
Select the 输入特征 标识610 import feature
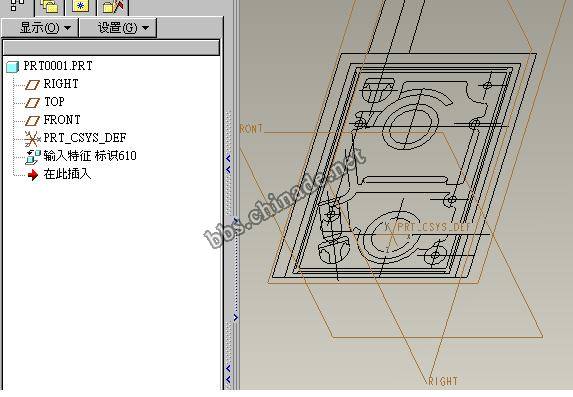click(90, 156)
